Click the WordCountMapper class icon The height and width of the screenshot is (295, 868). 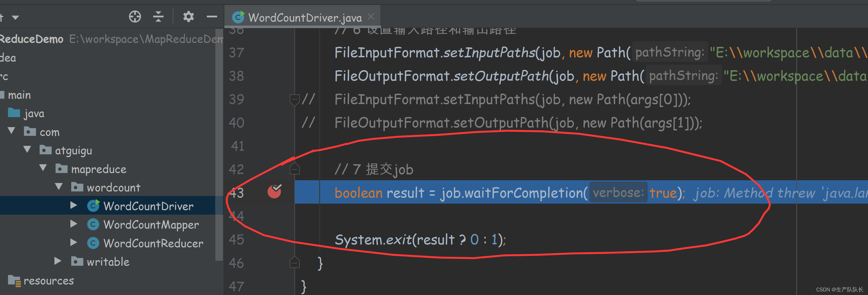(x=93, y=225)
